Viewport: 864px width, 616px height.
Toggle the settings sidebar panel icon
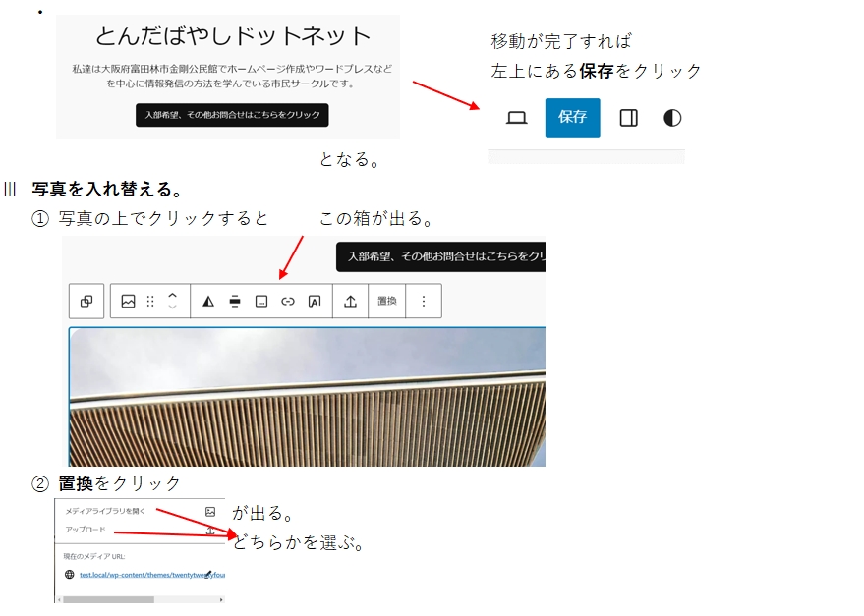pos(628,118)
